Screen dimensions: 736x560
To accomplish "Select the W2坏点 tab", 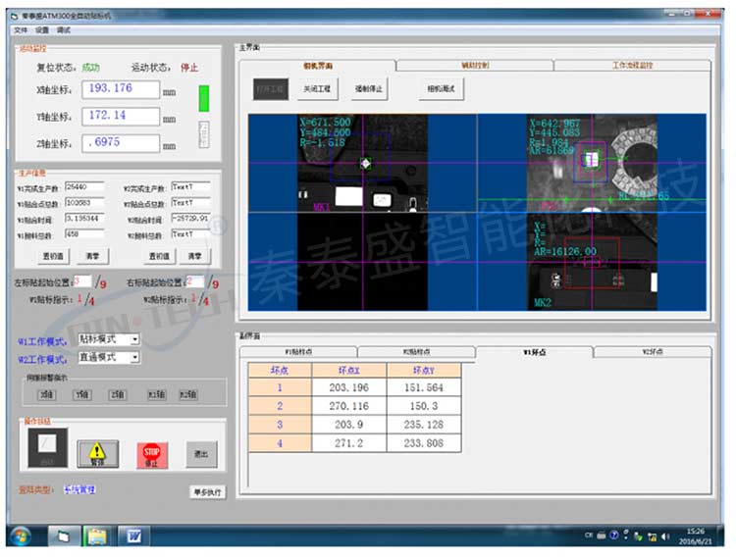I will (x=653, y=351).
